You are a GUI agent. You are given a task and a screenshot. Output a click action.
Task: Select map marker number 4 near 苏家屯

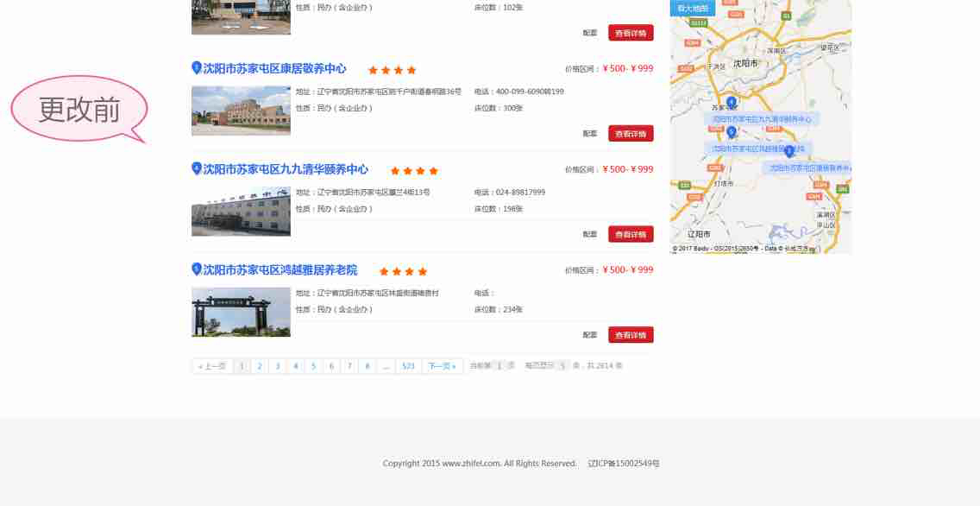tap(732, 102)
